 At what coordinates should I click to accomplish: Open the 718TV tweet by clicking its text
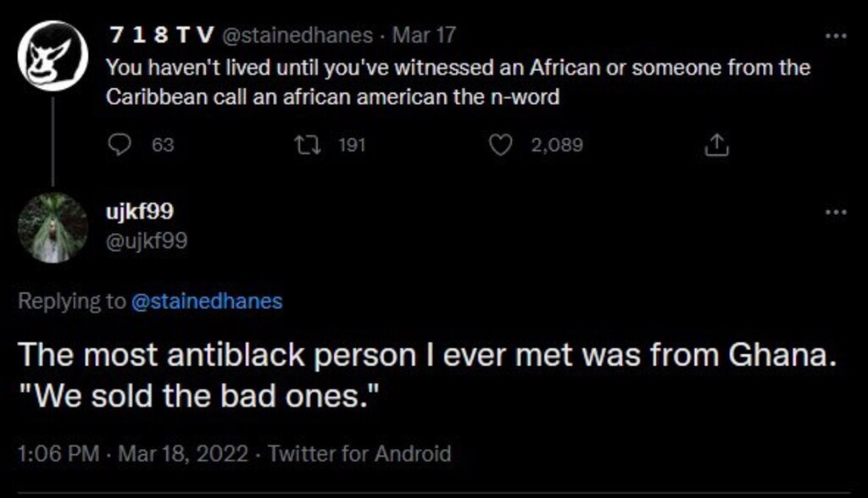click(x=458, y=82)
